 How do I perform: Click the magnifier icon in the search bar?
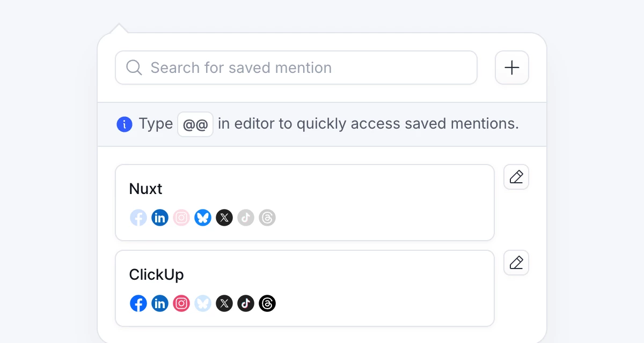[133, 68]
